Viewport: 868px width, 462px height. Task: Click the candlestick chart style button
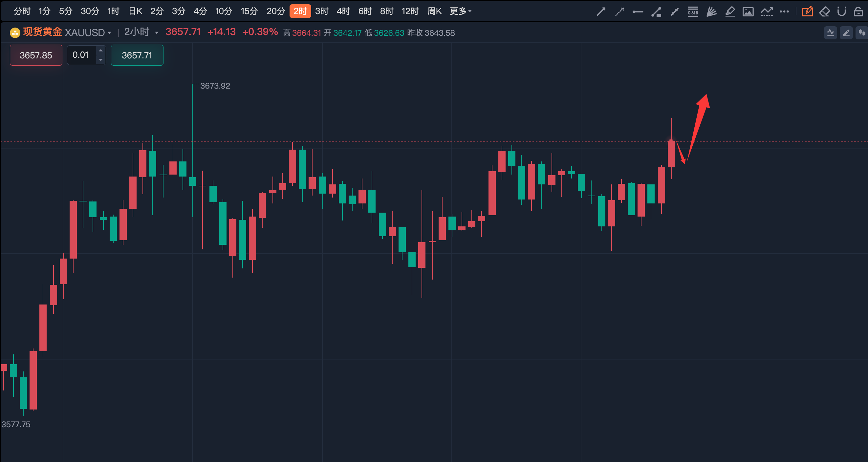click(861, 33)
